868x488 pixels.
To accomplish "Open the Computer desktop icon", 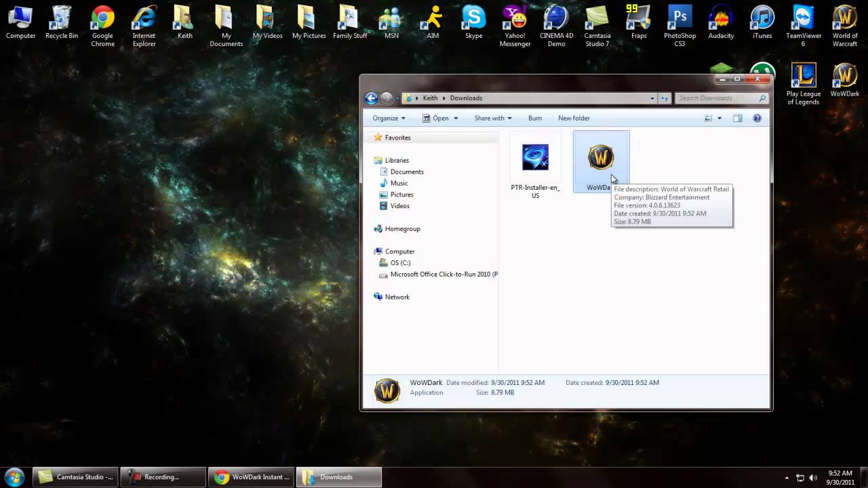I will [20, 22].
